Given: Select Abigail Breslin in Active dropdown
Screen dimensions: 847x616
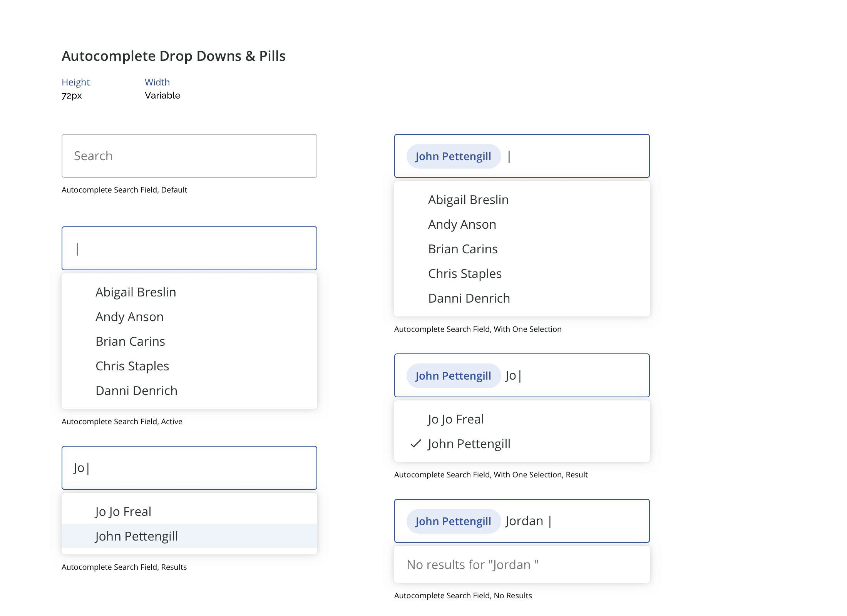Looking at the screenshot, I should click(136, 292).
